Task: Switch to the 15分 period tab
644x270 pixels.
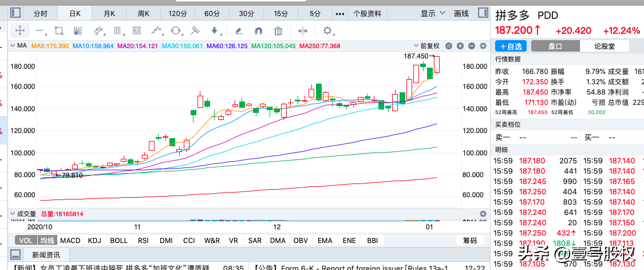Action: point(280,14)
